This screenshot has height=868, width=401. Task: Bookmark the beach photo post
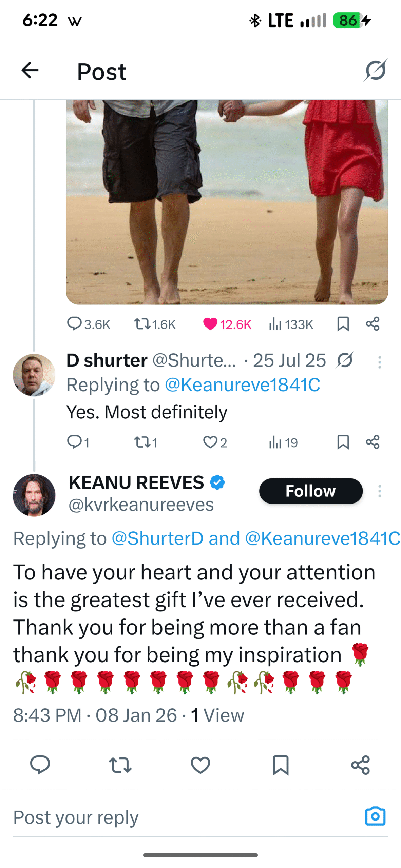343,324
